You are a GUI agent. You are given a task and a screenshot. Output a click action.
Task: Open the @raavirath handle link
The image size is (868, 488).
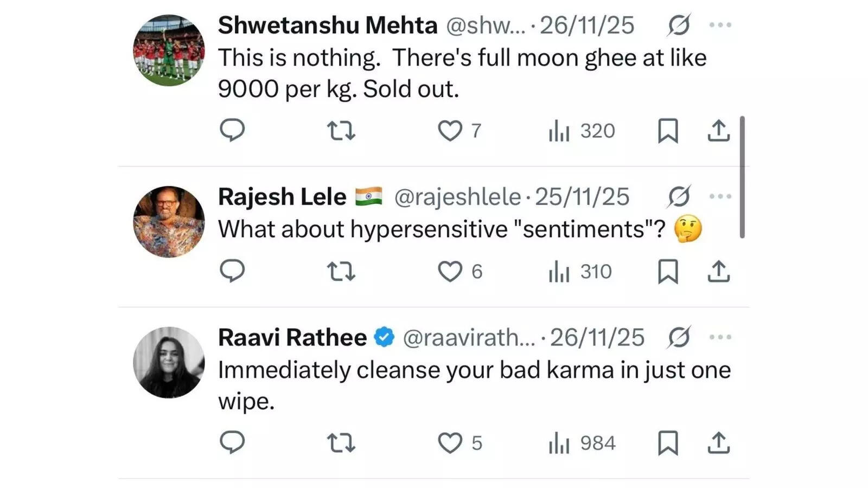[x=469, y=337]
